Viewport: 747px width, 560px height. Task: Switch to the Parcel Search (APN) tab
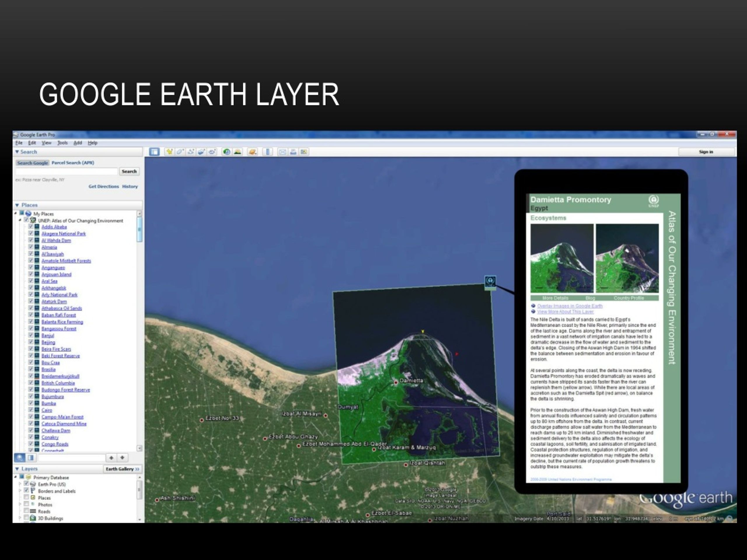click(73, 163)
